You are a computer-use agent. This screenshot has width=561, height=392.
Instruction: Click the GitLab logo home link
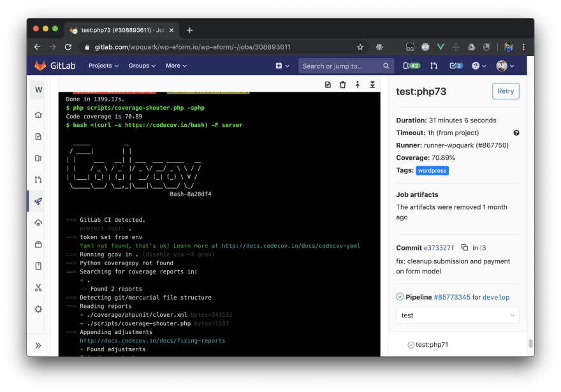click(x=55, y=66)
